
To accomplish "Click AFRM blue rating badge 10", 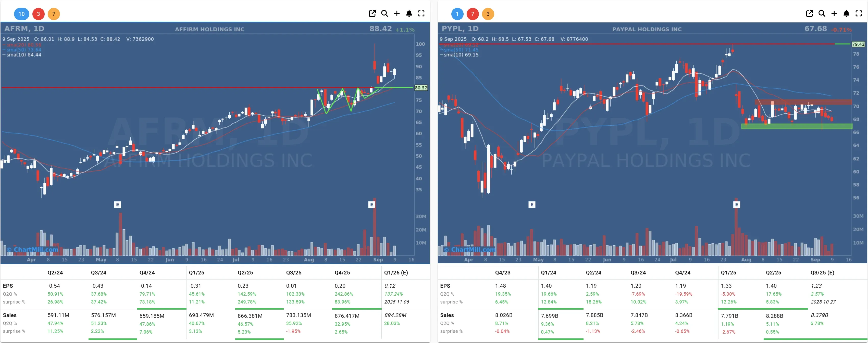I will tap(22, 14).
